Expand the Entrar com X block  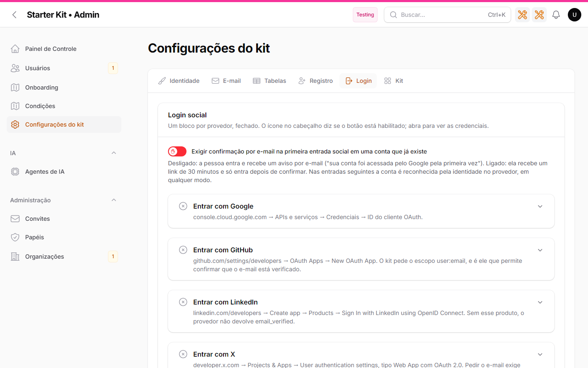540,354
